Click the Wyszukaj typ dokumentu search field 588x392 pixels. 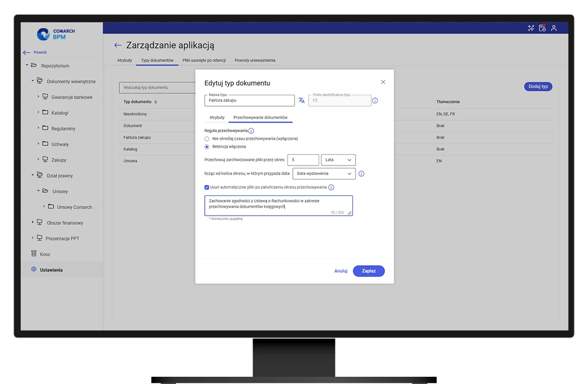(x=157, y=88)
